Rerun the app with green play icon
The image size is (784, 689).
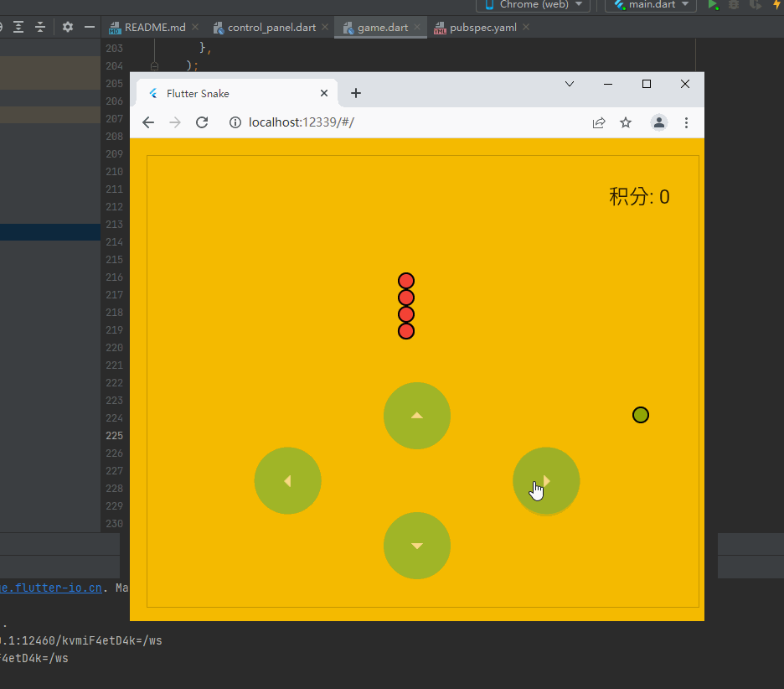click(712, 5)
